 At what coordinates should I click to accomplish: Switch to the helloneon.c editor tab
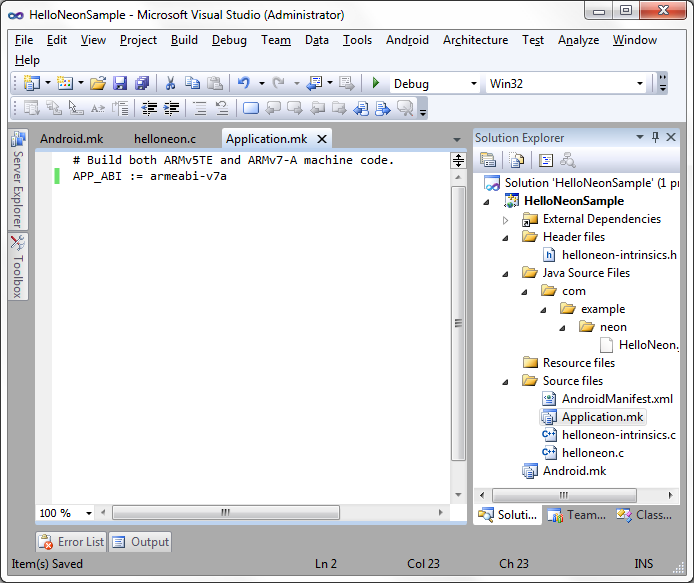pos(165,139)
